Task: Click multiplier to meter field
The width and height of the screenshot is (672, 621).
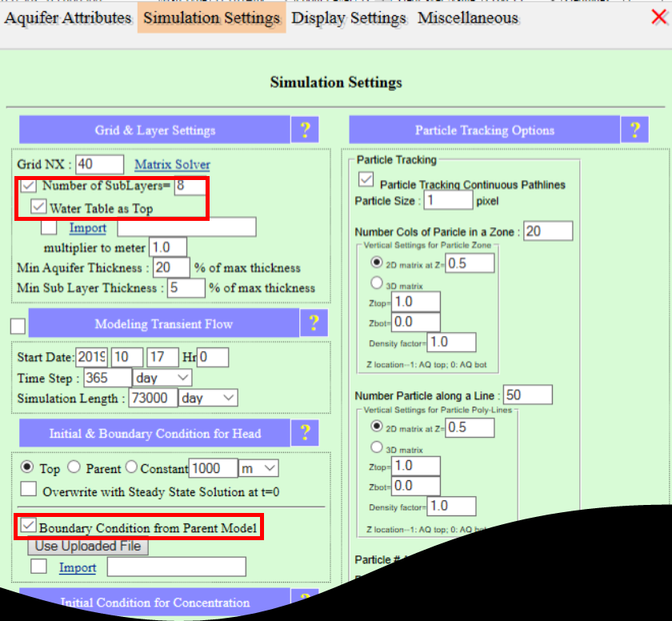Action: pyautogui.click(x=167, y=248)
